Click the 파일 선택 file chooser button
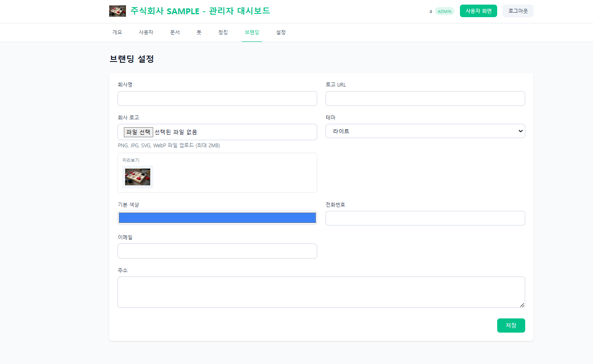 tap(138, 132)
